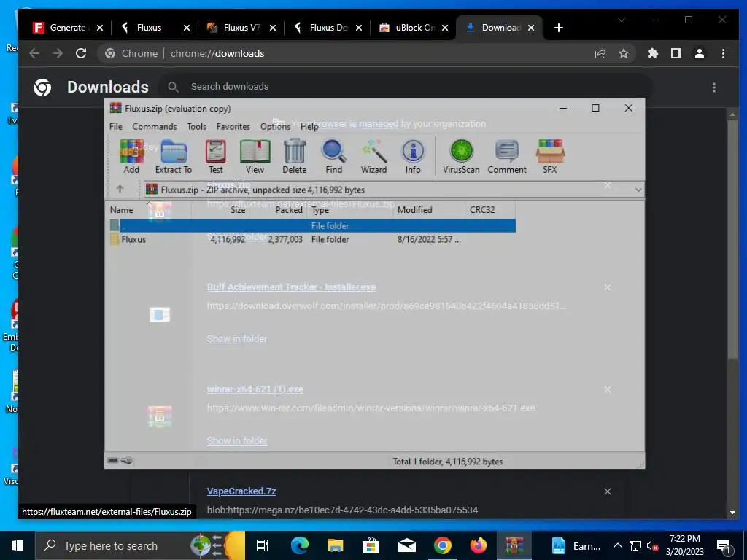
Task: Bookmark this page with the star icon
Action: click(624, 53)
